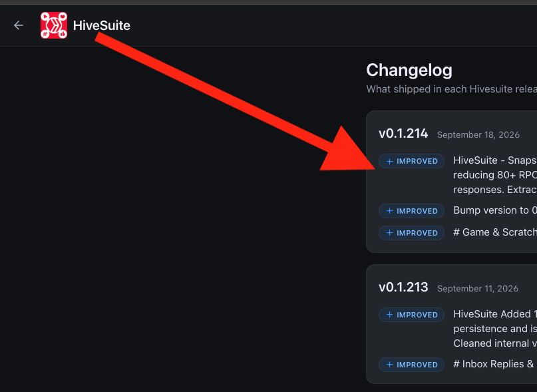Click the HiveSuite title text
This screenshot has width=537, height=392.
(102, 25)
